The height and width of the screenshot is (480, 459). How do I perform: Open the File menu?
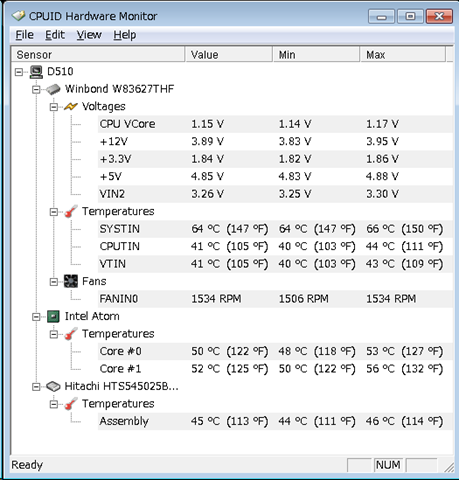click(25, 35)
